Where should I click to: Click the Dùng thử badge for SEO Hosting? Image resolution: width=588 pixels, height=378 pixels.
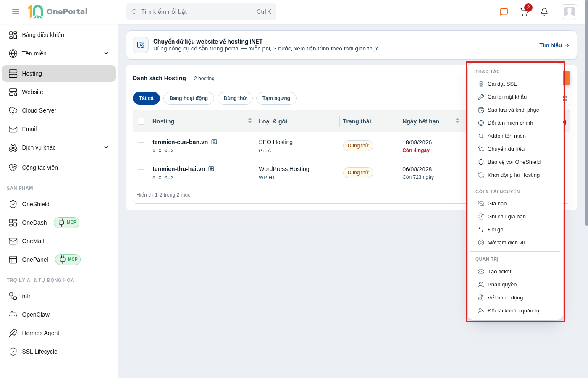358,146
